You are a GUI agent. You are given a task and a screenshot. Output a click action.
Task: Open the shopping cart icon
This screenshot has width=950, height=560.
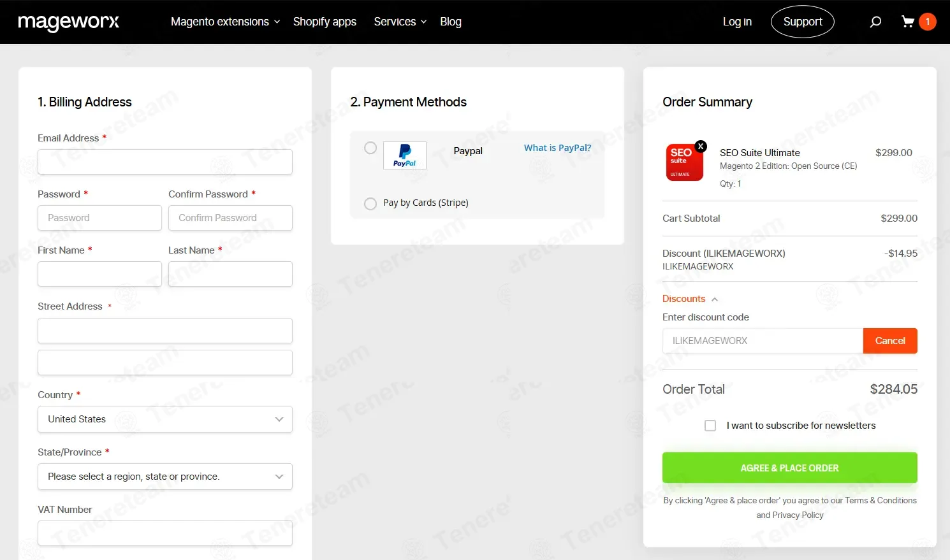(x=908, y=22)
